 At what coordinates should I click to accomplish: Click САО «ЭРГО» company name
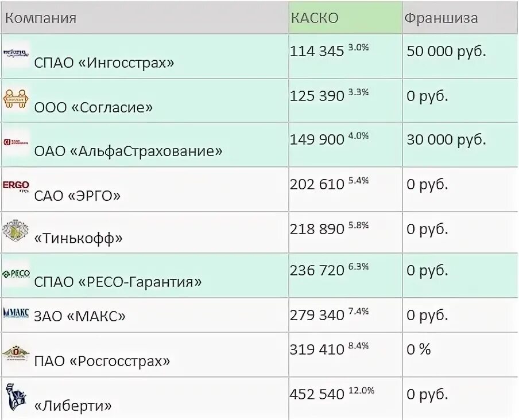pyautogui.click(x=78, y=196)
